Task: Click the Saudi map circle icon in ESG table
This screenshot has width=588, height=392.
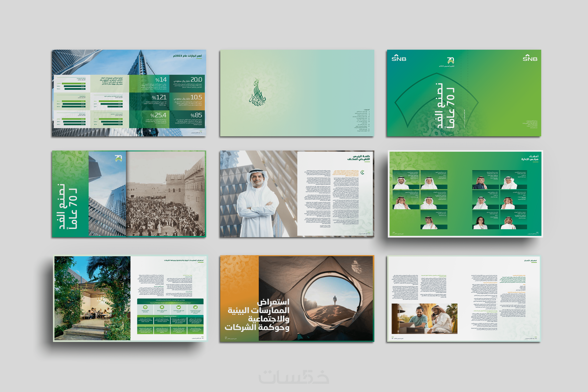Action: tap(145, 307)
